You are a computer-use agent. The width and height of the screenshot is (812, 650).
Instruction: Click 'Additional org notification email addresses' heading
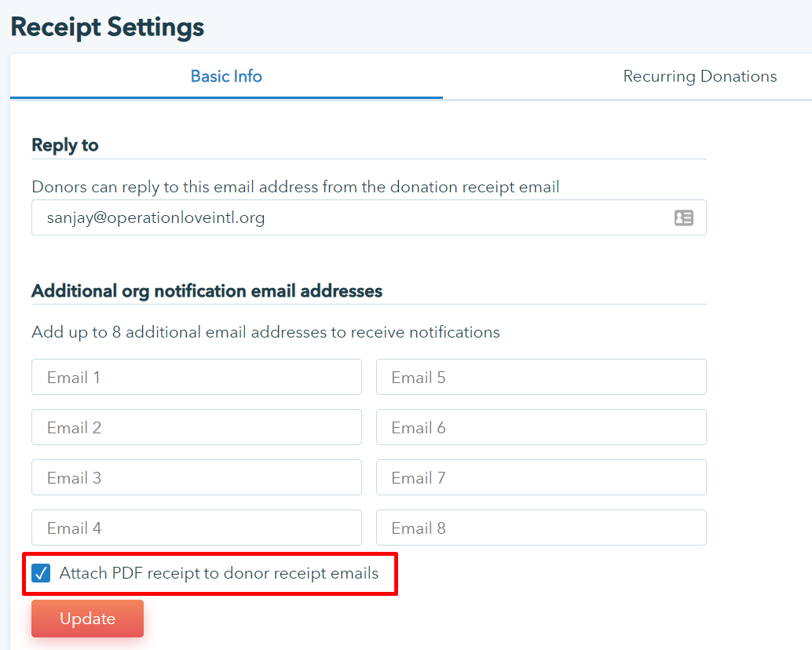[x=207, y=291]
